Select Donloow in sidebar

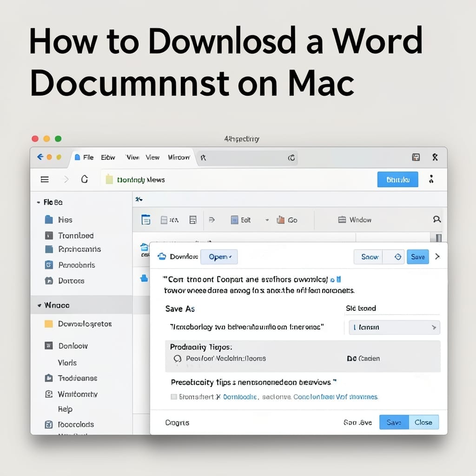click(66, 346)
